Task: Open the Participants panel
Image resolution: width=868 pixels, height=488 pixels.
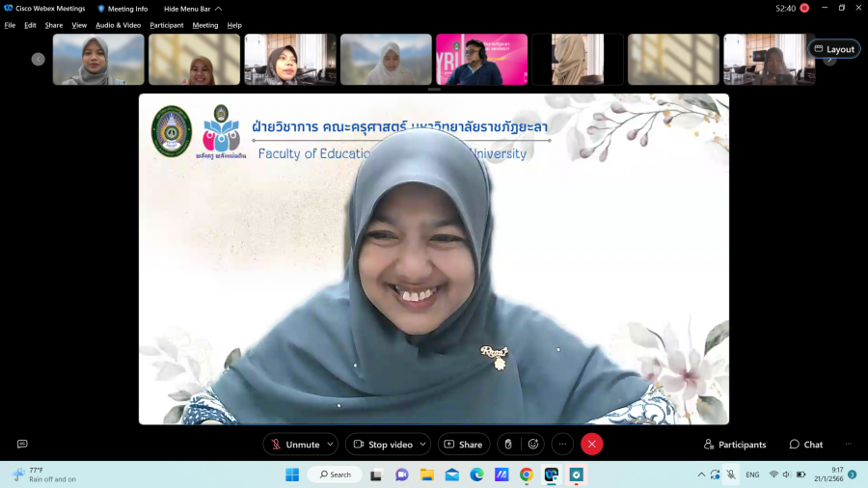Action: click(x=735, y=444)
